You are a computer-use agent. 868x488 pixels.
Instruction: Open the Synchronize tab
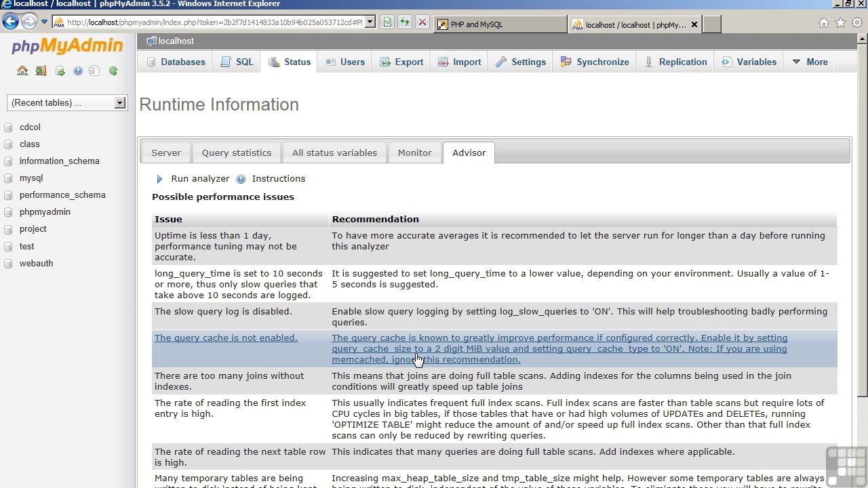594,62
